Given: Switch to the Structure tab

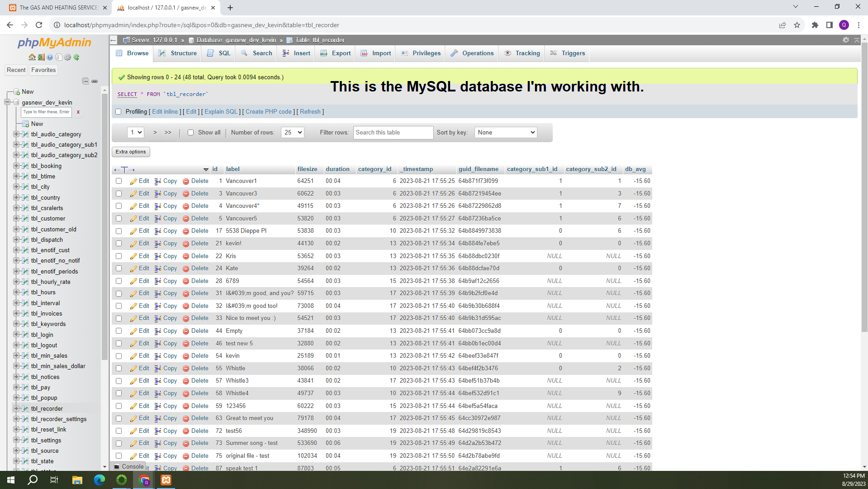Looking at the screenshot, I should click(x=178, y=53).
